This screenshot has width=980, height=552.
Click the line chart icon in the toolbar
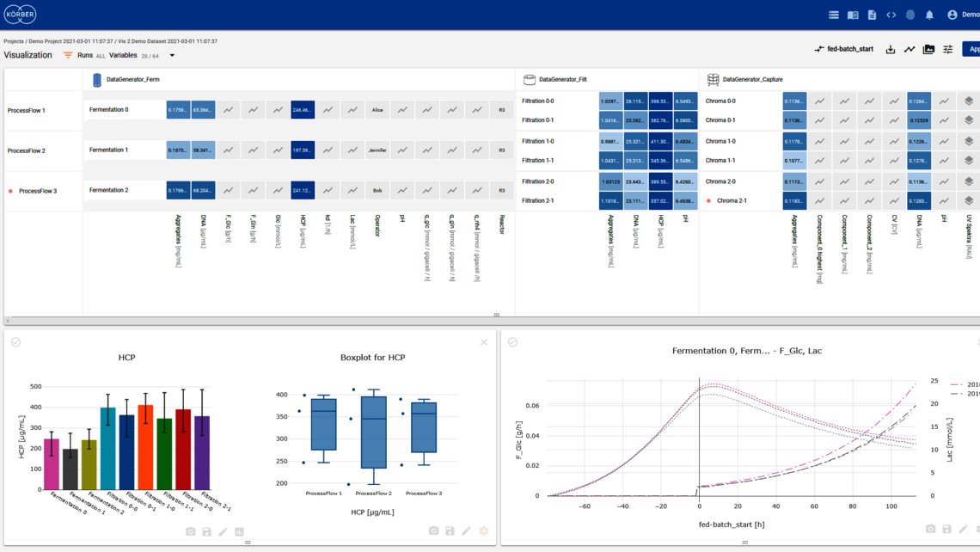coord(910,50)
